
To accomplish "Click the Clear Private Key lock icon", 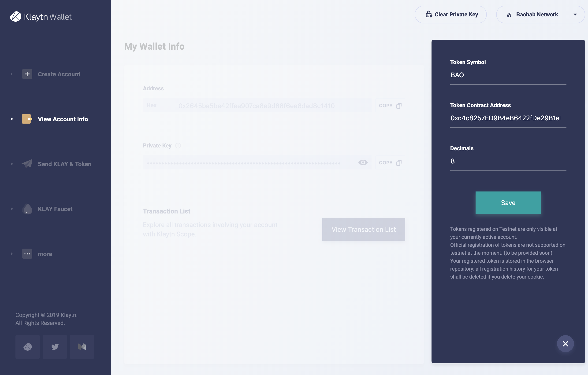I will [428, 14].
